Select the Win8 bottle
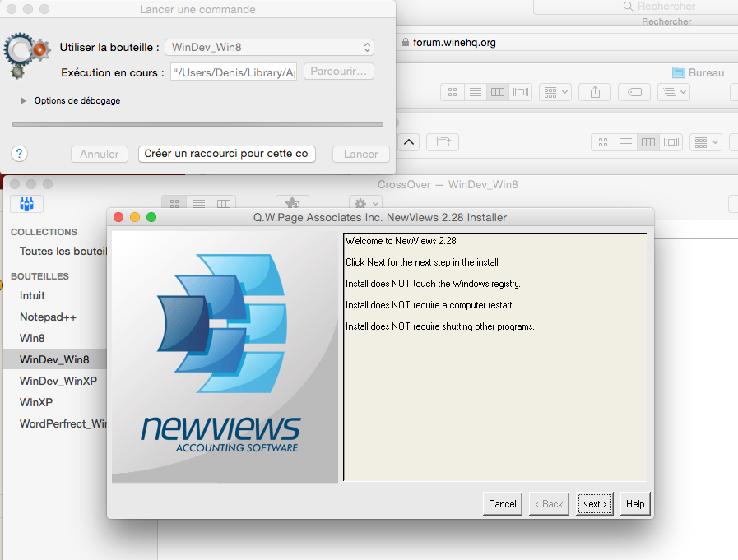 coord(32,338)
